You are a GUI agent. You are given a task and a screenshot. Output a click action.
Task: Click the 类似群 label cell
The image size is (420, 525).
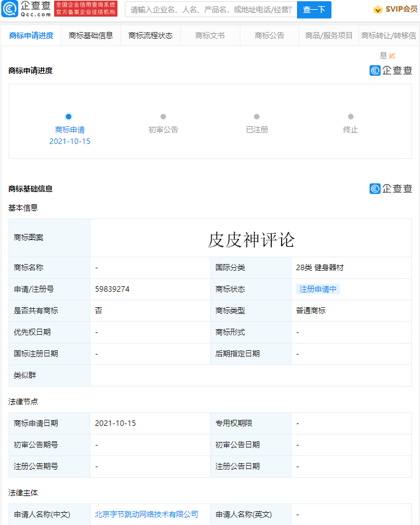(49, 375)
